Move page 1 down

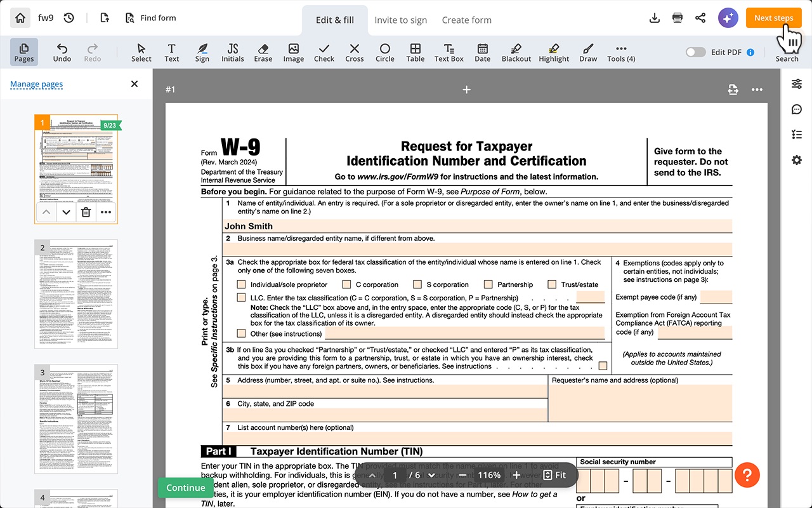click(66, 213)
